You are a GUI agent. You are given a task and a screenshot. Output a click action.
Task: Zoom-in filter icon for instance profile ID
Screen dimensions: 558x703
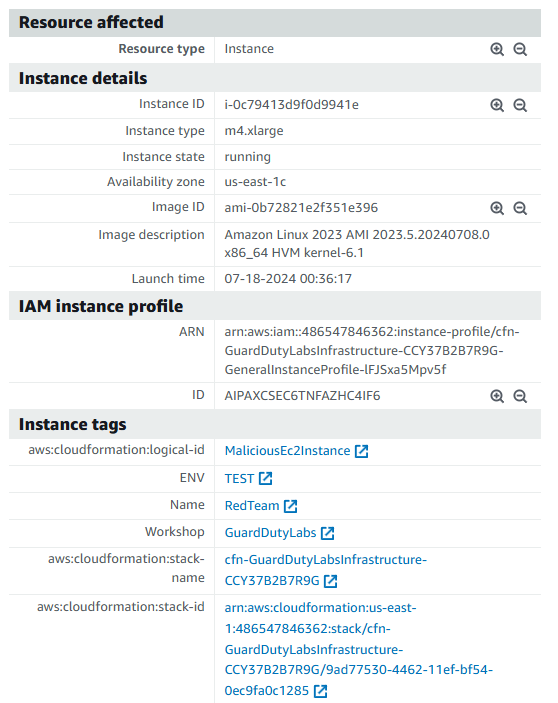pyautogui.click(x=497, y=396)
